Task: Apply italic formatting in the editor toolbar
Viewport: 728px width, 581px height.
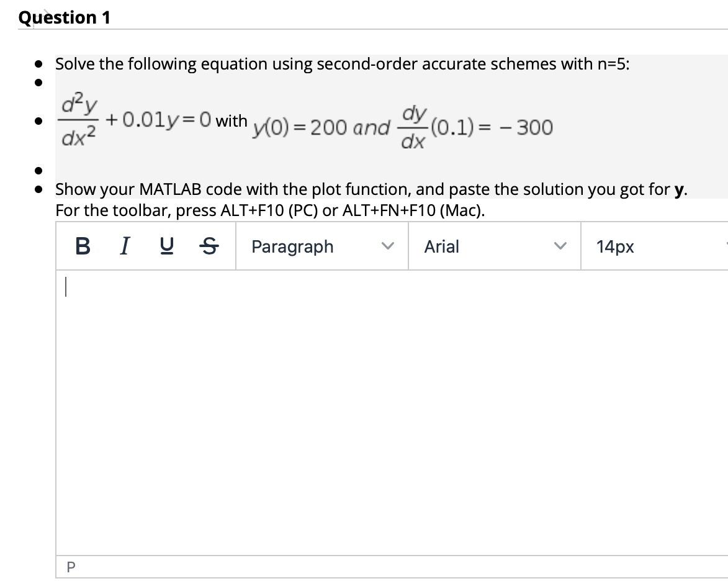Action: [x=124, y=246]
